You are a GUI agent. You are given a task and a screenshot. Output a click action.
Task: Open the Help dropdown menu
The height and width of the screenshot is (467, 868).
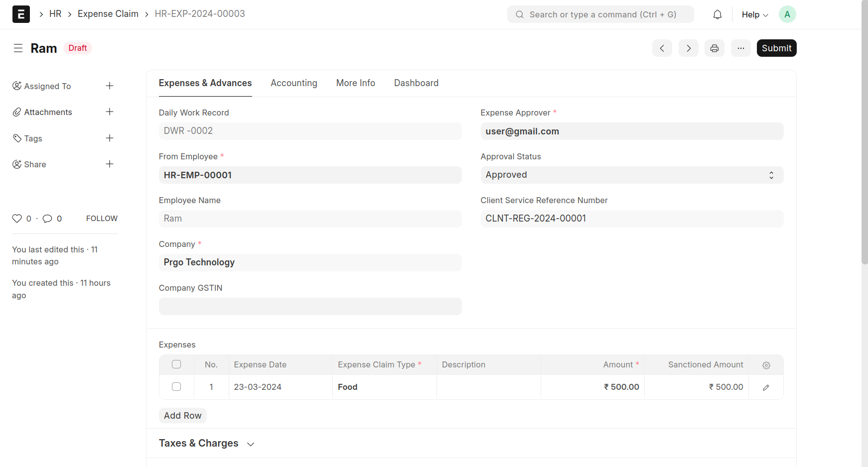tap(754, 14)
